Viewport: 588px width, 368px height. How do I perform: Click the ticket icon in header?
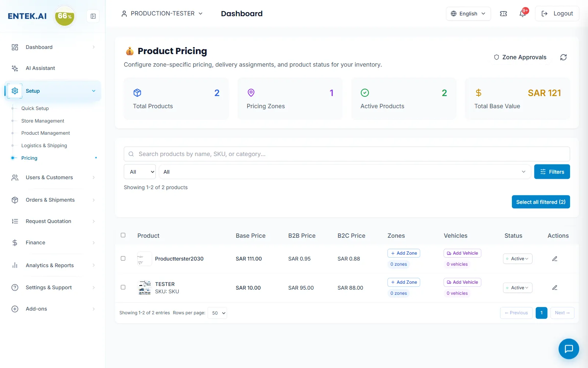click(x=503, y=14)
